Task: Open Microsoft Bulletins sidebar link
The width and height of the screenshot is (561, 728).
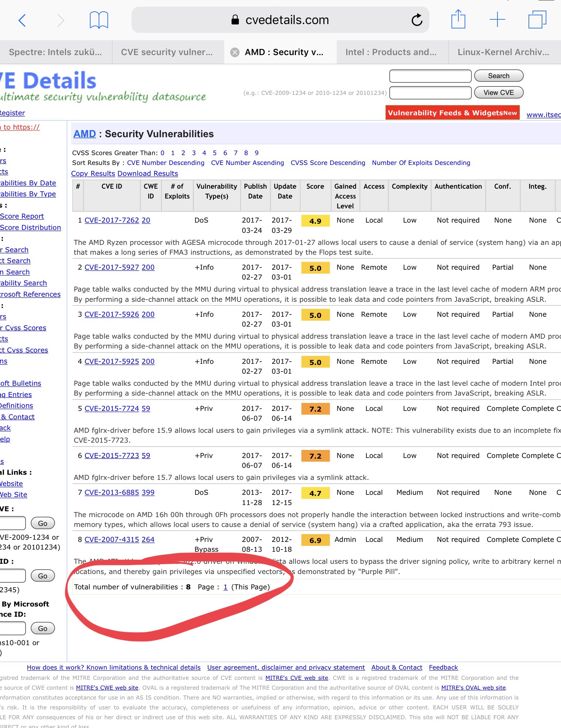Action: pyautogui.click(x=20, y=384)
